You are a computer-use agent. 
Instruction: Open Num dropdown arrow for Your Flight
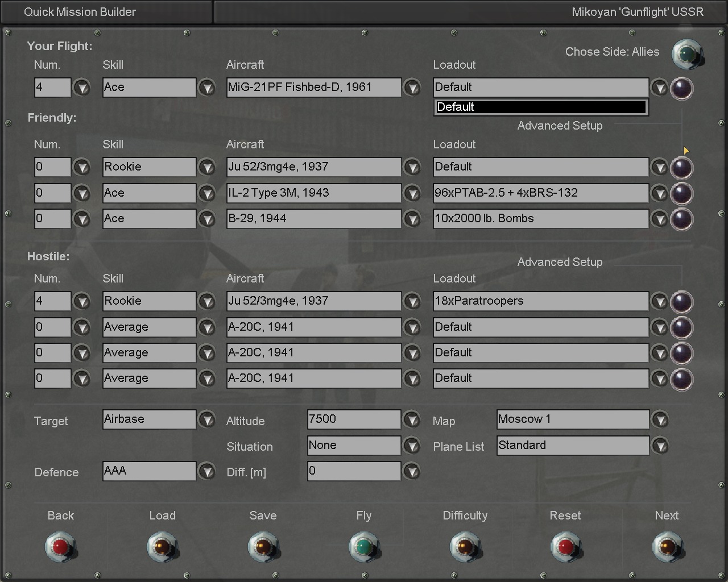click(82, 88)
